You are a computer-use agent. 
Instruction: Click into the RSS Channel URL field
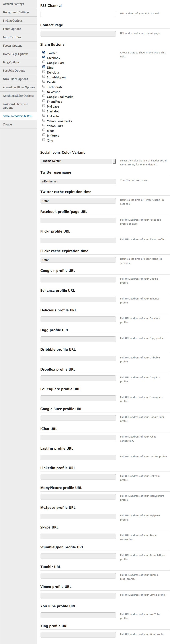[x=78, y=14]
